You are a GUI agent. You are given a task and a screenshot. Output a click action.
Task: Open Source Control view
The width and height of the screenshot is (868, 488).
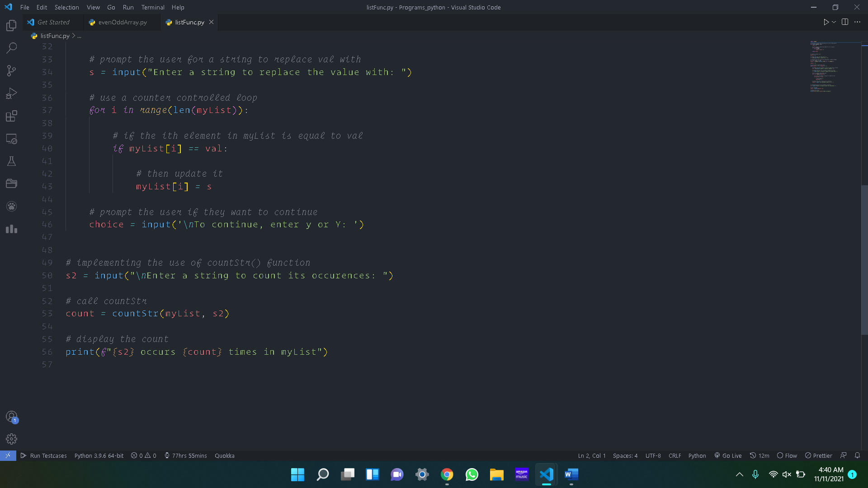(11, 70)
